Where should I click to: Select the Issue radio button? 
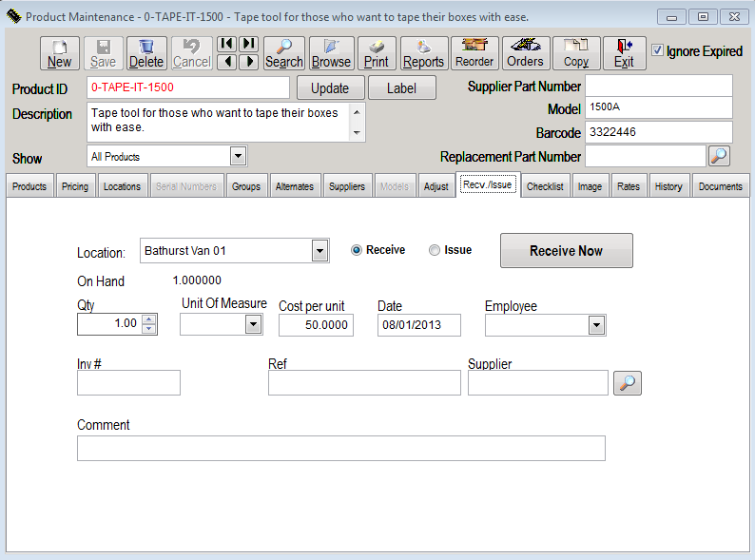tap(435, 250)
